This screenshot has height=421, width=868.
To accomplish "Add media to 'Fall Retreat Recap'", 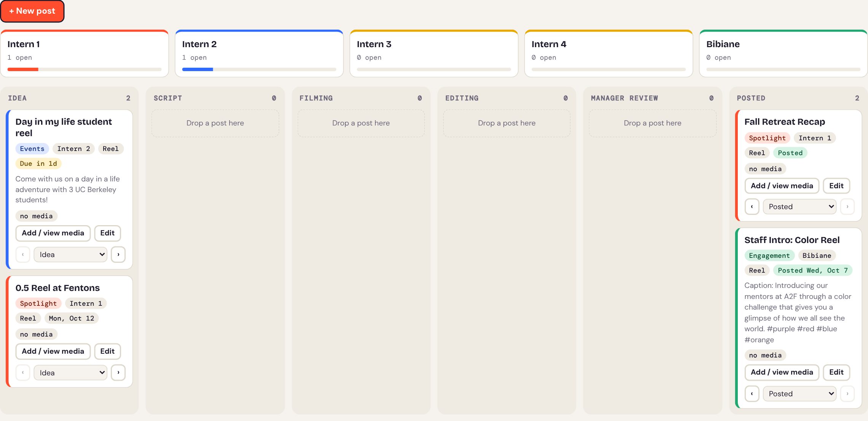I will coord(782,186).
